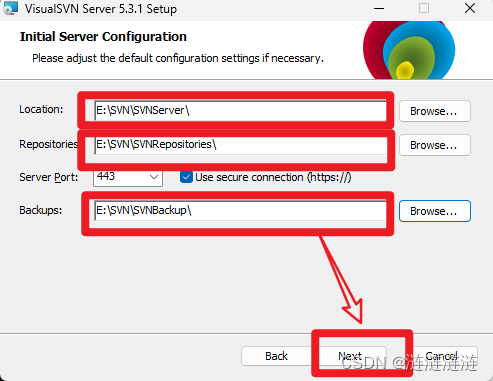
Task: Click the VisualSVN Server title bar icon
Action: coord(10,8)
